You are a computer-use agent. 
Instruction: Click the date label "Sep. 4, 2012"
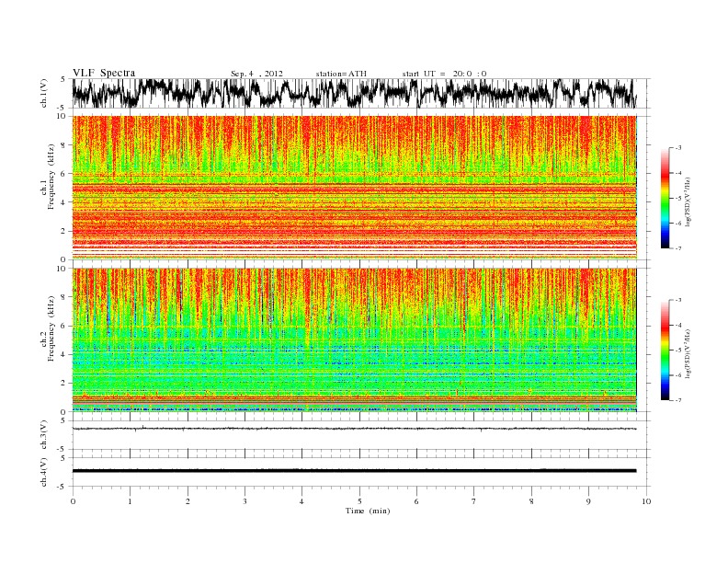(x=256, y=74)
